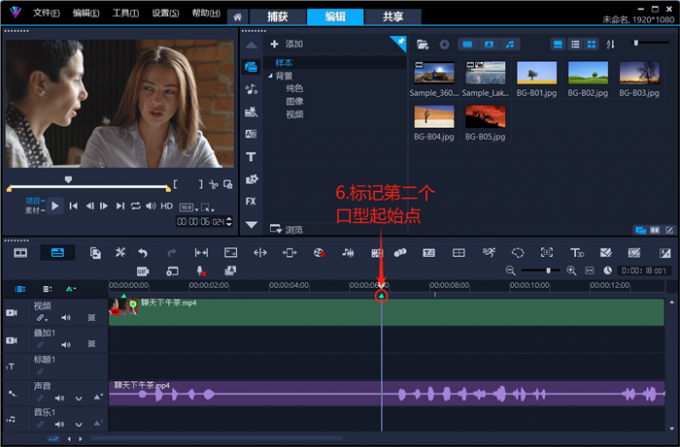
Task: Switch preview mode to 素材
Action: click(33, 210)
